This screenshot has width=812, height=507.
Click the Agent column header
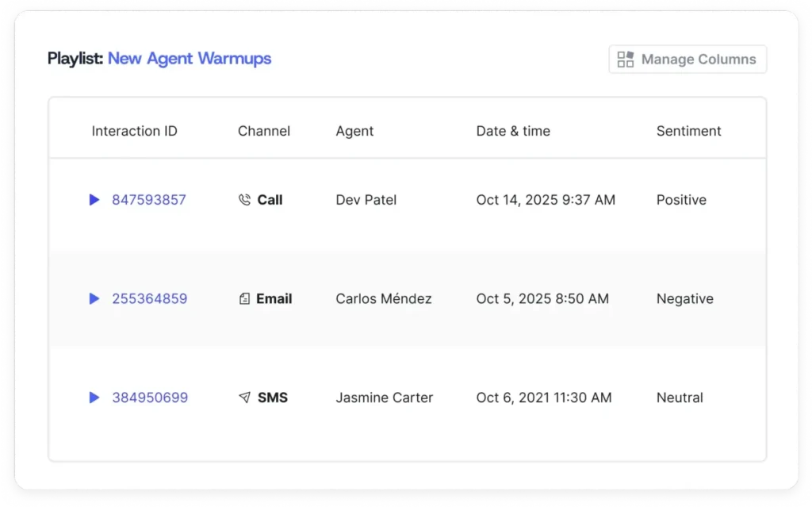354,130
